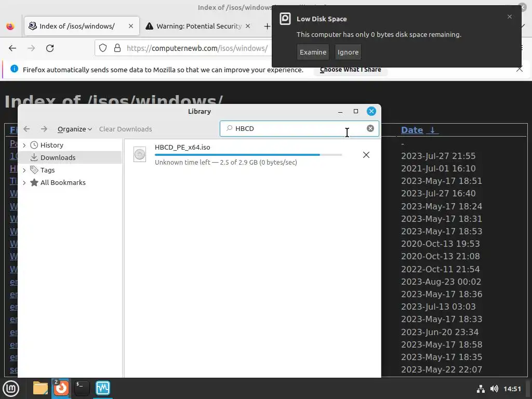Expand the Tags tree node

(x=24, y=170)
